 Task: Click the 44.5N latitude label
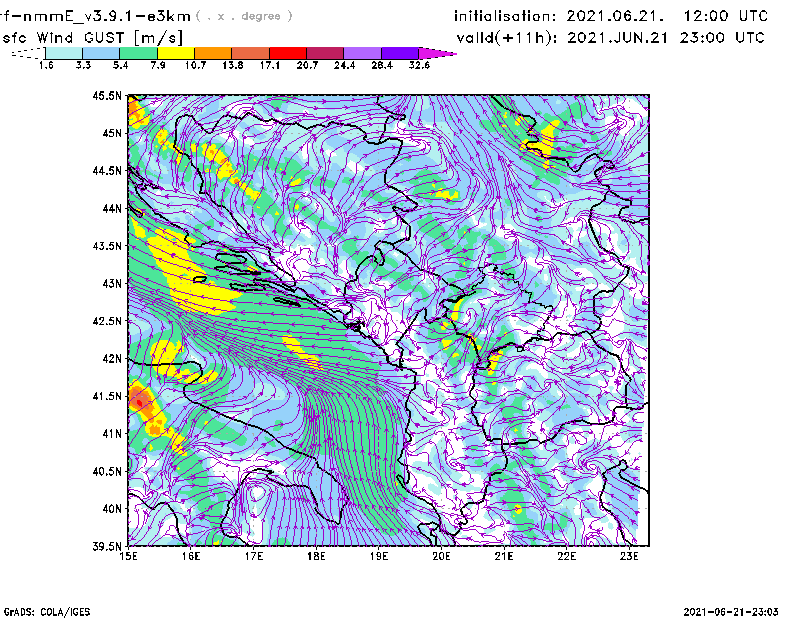pos(107,170)
